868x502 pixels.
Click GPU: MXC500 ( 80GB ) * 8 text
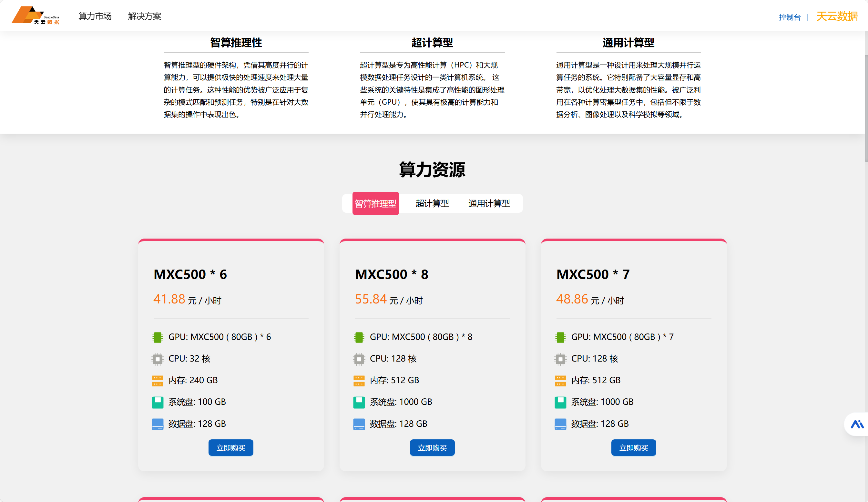421,337
